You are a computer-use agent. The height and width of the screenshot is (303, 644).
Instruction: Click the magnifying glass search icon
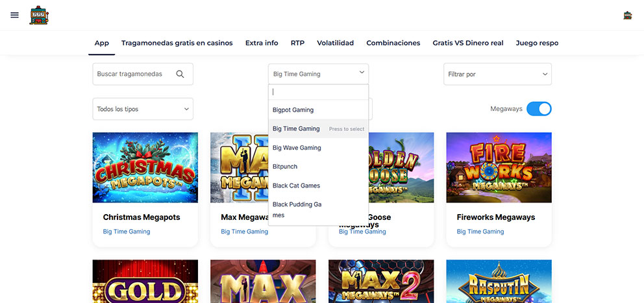[180, 74]
